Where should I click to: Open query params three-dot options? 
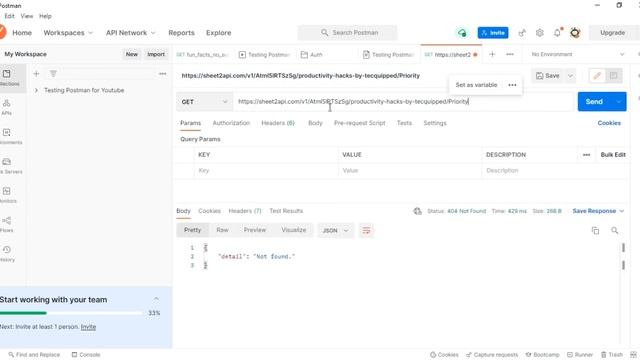(x=587, y=155)
